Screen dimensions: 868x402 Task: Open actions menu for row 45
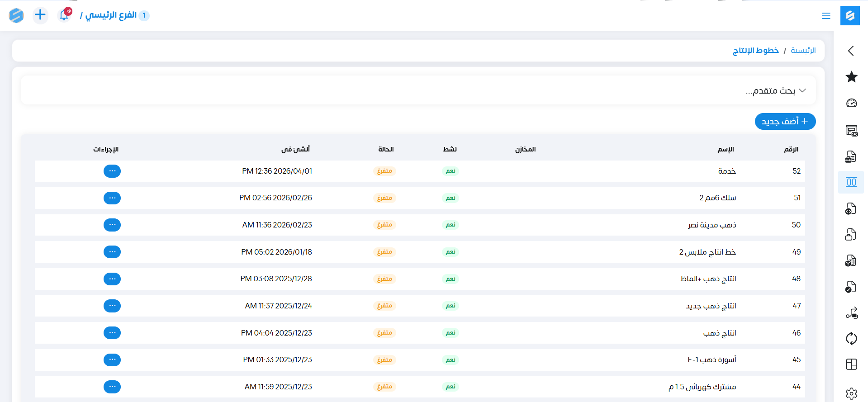[x=112, y=360]
